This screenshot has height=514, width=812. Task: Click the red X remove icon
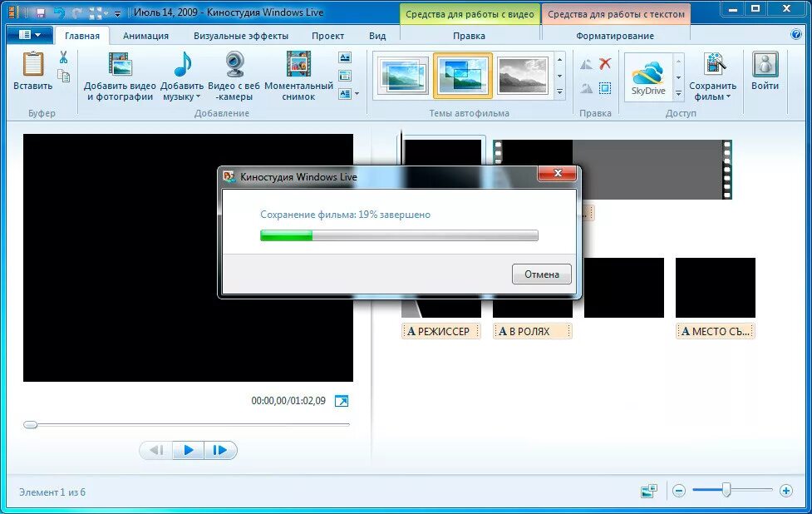point(605,64)
